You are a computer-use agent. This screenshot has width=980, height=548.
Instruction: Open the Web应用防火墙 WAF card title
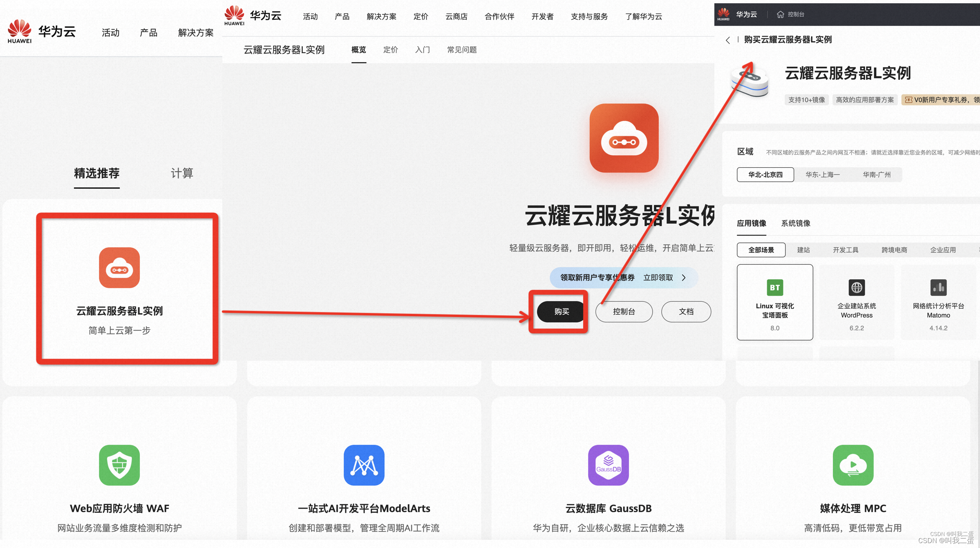pos(119,508)
